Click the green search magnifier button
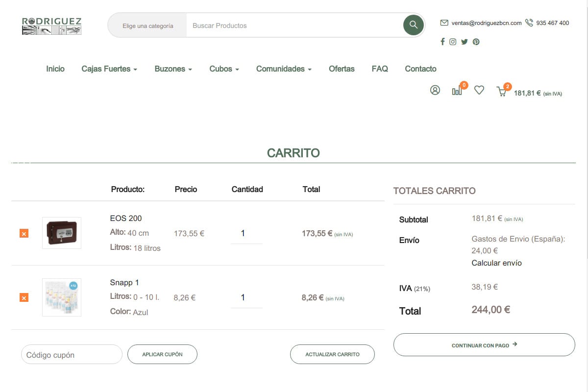This screenshot has height=392, width=588. (414, 25)
